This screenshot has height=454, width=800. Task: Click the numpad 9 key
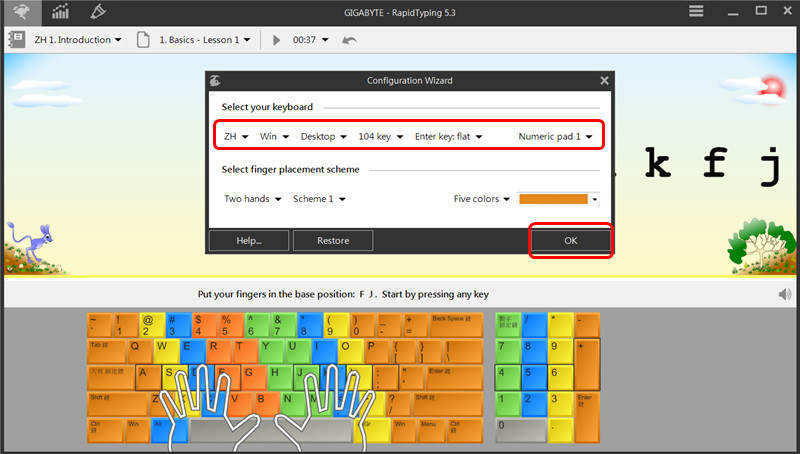[560, 351]
